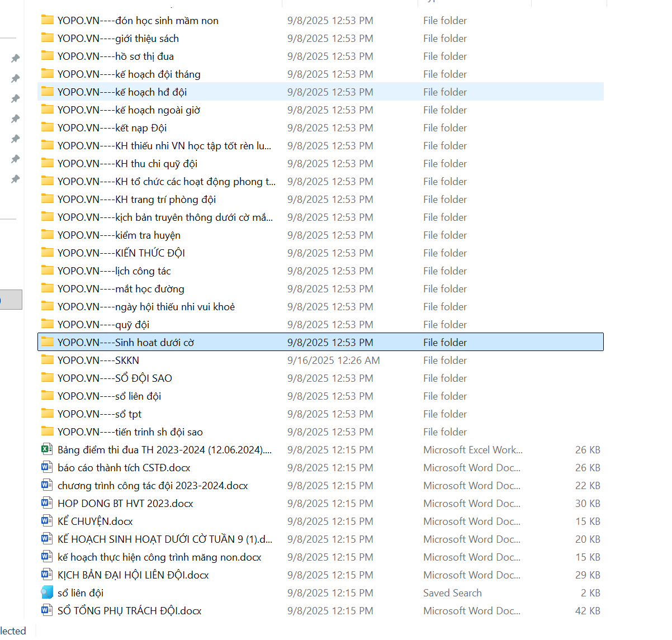
Task: Select the YOPO.VN----kế hoạch hđ đội folder
Action: (x=122, y=92)
